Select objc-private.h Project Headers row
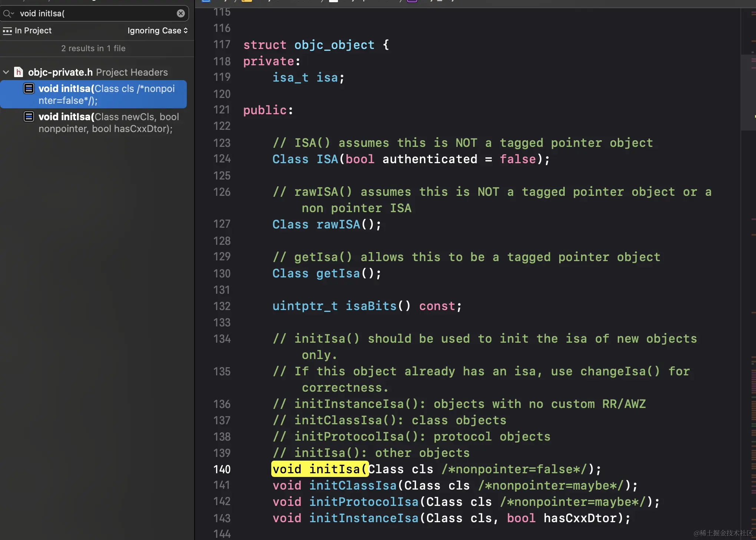756x540 pixels. pyautogui.click(x=98, y=72)
